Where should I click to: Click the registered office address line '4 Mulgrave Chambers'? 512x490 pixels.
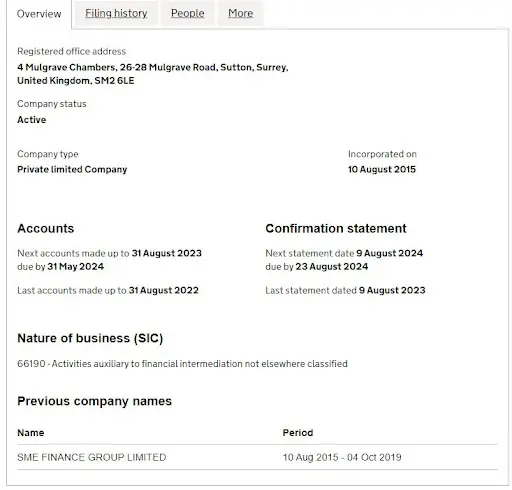153,67
